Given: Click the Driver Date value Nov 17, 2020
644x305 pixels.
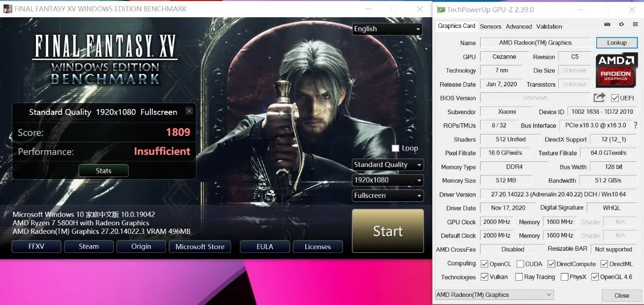Looking at the screenshot, I should pos(508,208).
